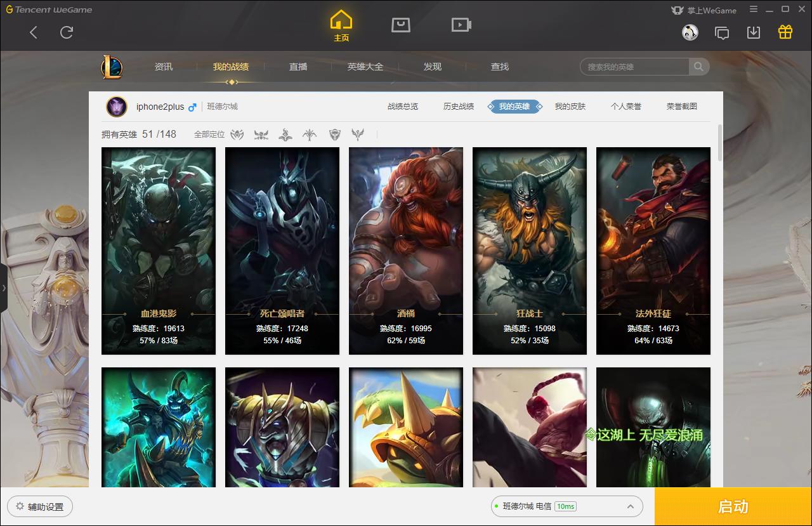Click the 52% / 35场 win rate
This screenshot has height=526, width=812.
[530, 341]
